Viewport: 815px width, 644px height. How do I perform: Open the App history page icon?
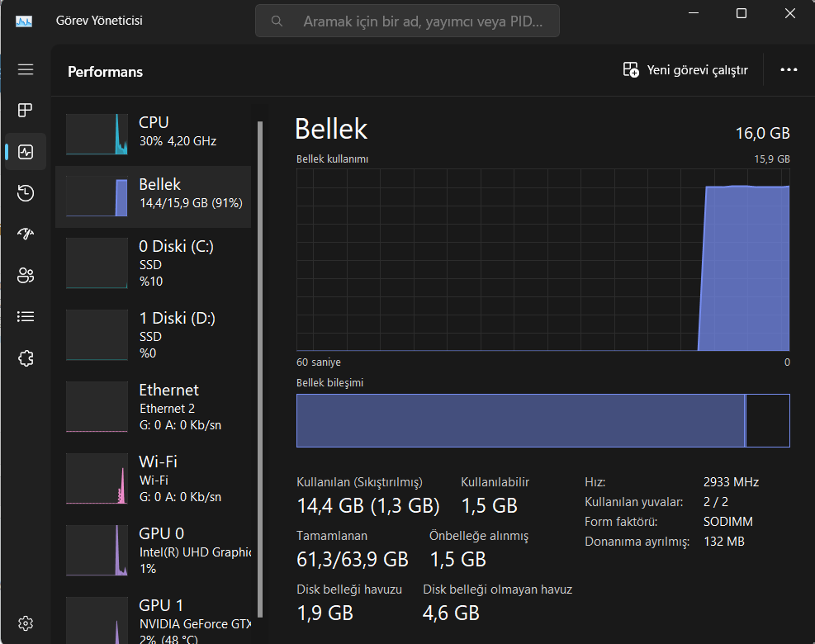[x=26, y=193]
